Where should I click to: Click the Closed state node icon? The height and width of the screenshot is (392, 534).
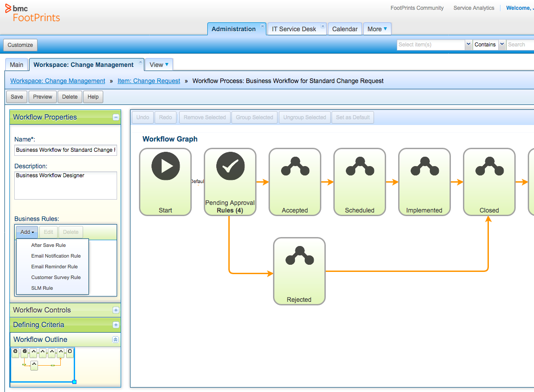489,166
